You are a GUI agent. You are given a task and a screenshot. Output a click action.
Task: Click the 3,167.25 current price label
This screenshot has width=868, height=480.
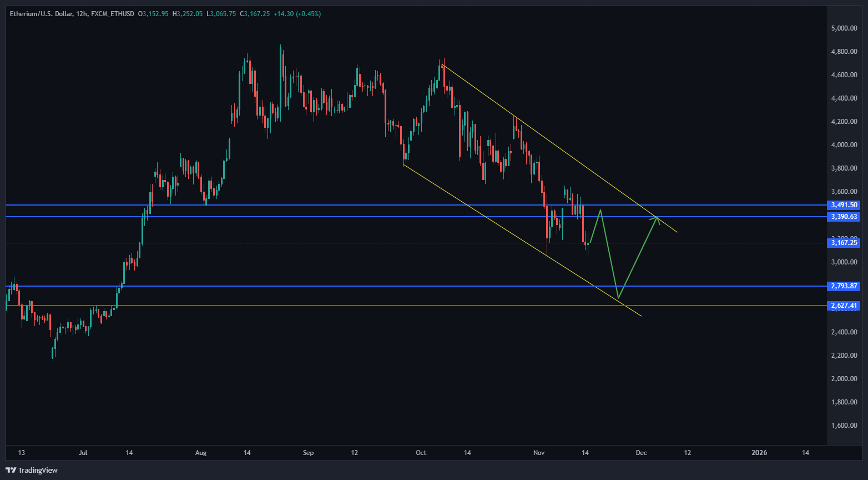click(x=844, y=243)
